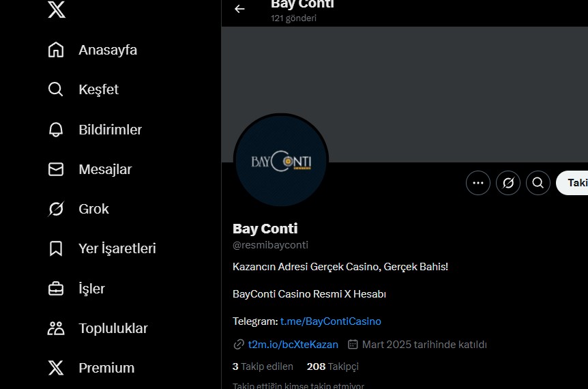Open Mesajlar envelope icon

pos(56,169)
